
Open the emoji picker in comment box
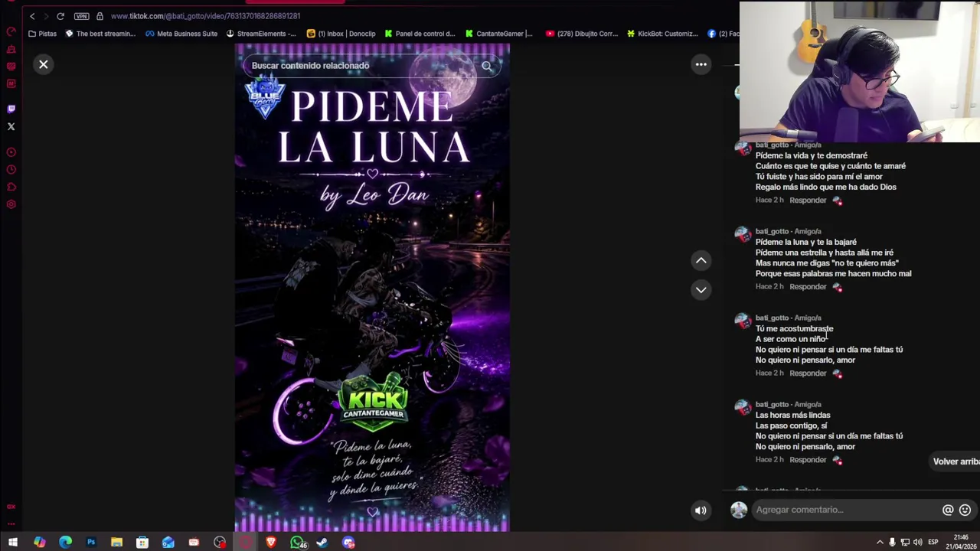click(x=965, y=510)
